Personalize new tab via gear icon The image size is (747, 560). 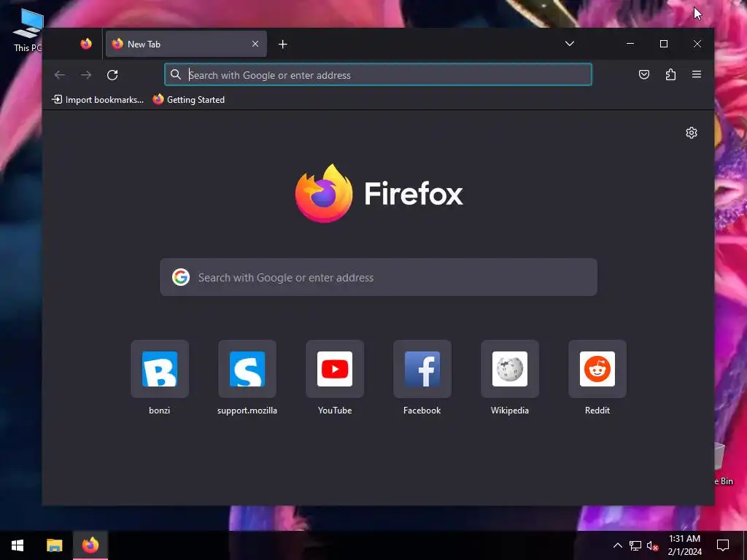(692, 133)
